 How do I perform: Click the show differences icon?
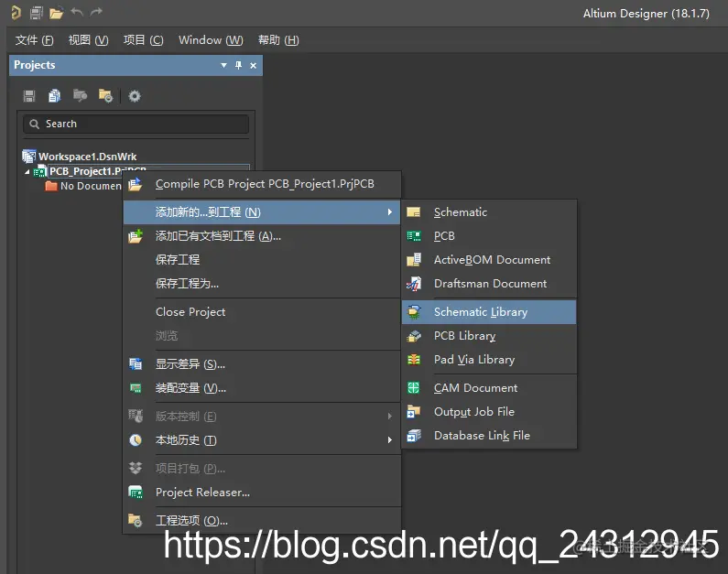pyautogui.click(x=136, y=364)
